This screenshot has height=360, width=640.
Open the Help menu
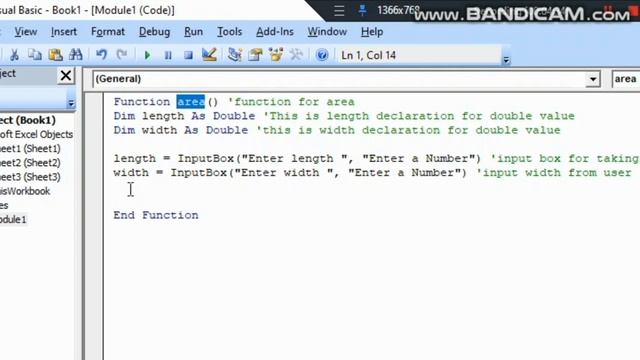[372, 32]
